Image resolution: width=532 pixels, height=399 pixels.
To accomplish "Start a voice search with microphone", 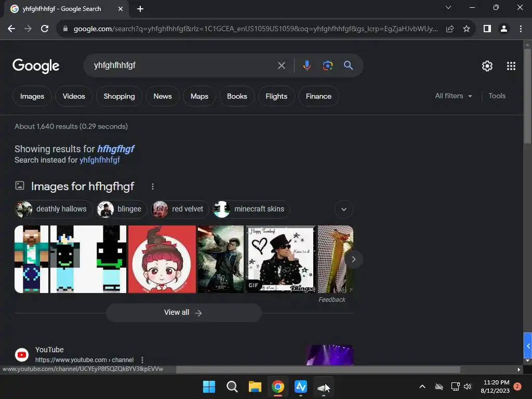I will (307, 65).
